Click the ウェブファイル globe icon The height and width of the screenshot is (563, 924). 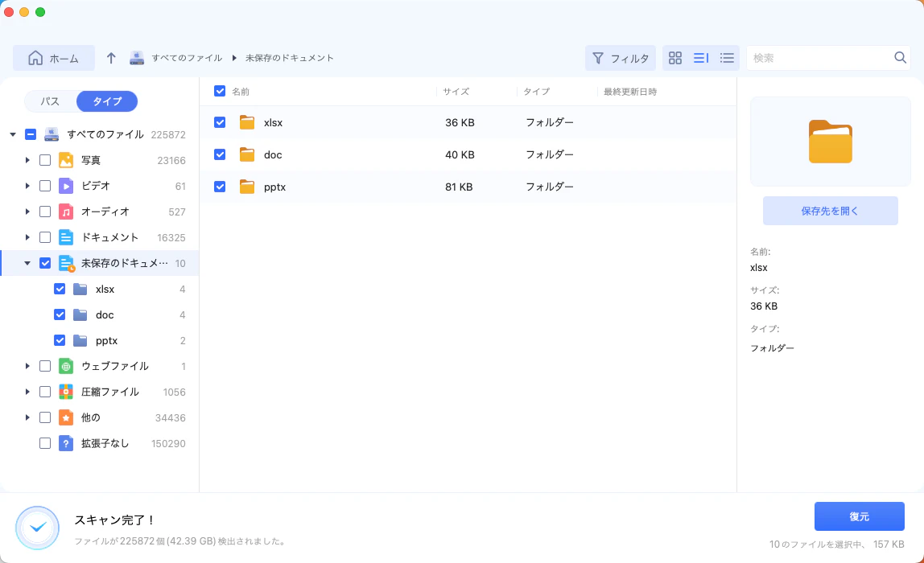pos(66,366)
